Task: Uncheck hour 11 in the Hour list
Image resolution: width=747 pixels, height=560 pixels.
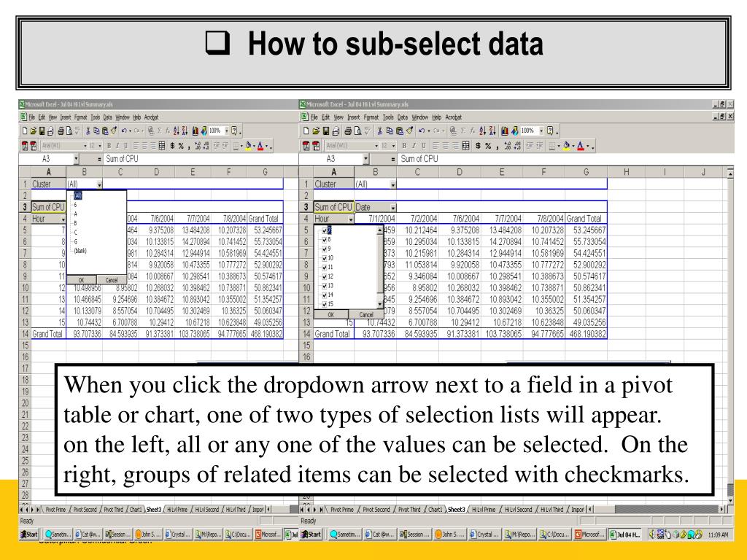Action: tap(325, 268)
